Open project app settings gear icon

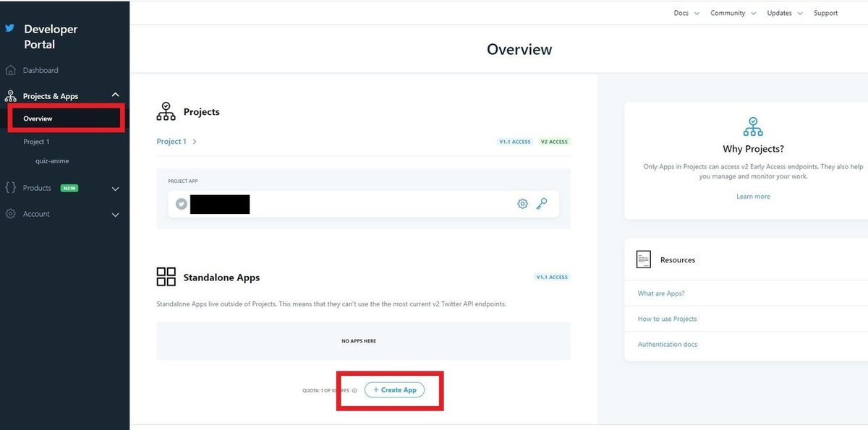pos(522,204)
